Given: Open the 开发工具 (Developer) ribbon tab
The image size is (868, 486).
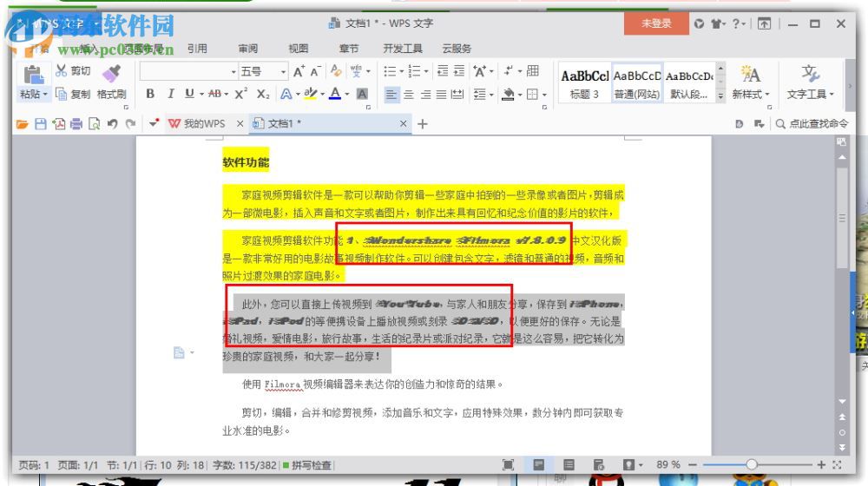Looking at the screenshot, I should coord(403,48).
